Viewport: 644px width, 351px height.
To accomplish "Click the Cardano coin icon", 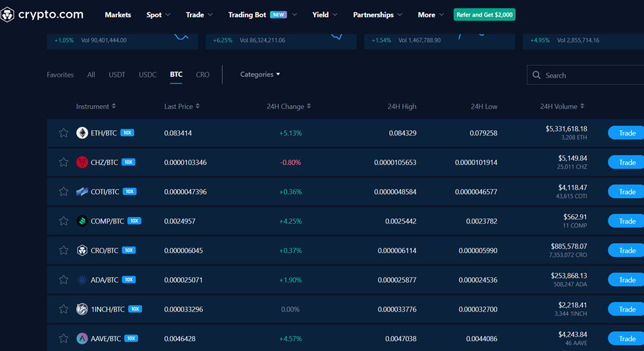I will [82, 280].
